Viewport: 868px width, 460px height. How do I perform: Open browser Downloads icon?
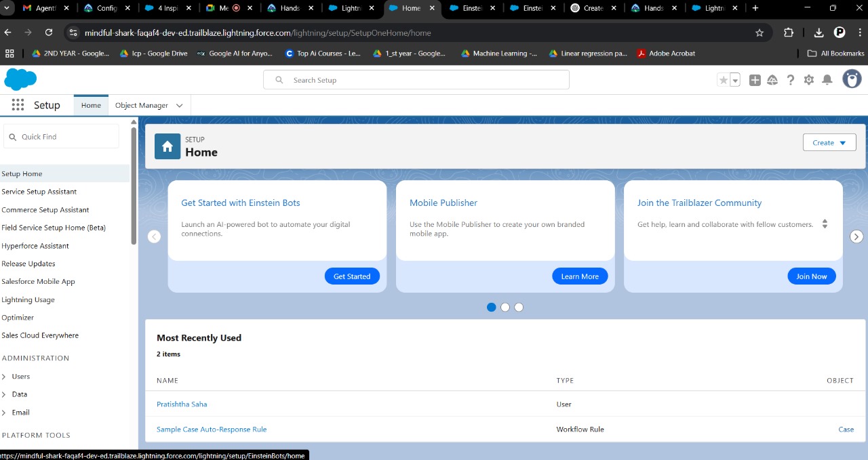(818, 33)
